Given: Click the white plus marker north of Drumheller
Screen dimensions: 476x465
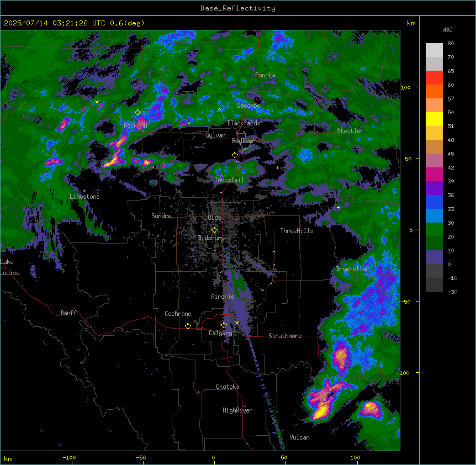Looking at the screenshot, I should (x=338, y=207).
